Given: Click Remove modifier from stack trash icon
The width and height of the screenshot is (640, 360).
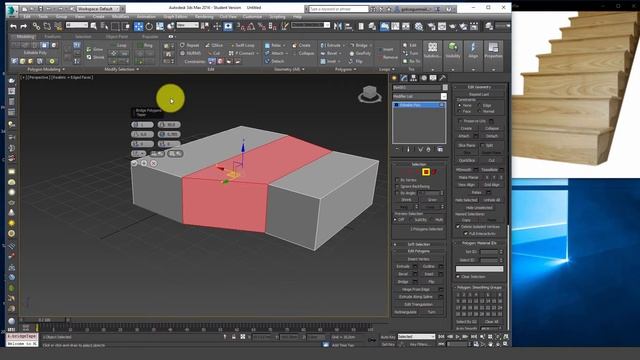Looking at the screenshot, I should tap(428, 150).
